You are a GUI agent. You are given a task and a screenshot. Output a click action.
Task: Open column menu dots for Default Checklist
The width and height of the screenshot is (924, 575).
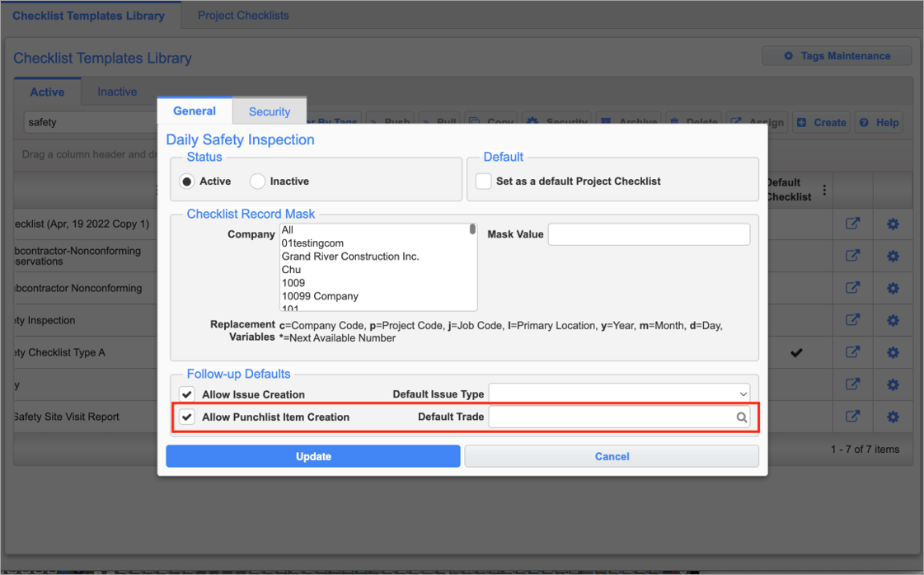pos(824,190)
